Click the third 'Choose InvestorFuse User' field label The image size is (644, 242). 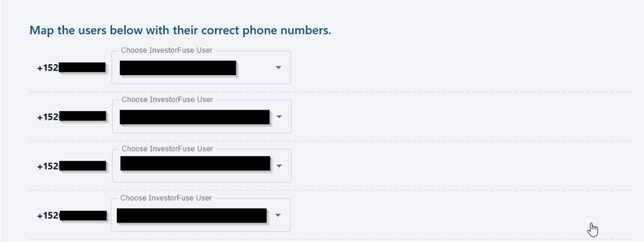coord(167,149)
